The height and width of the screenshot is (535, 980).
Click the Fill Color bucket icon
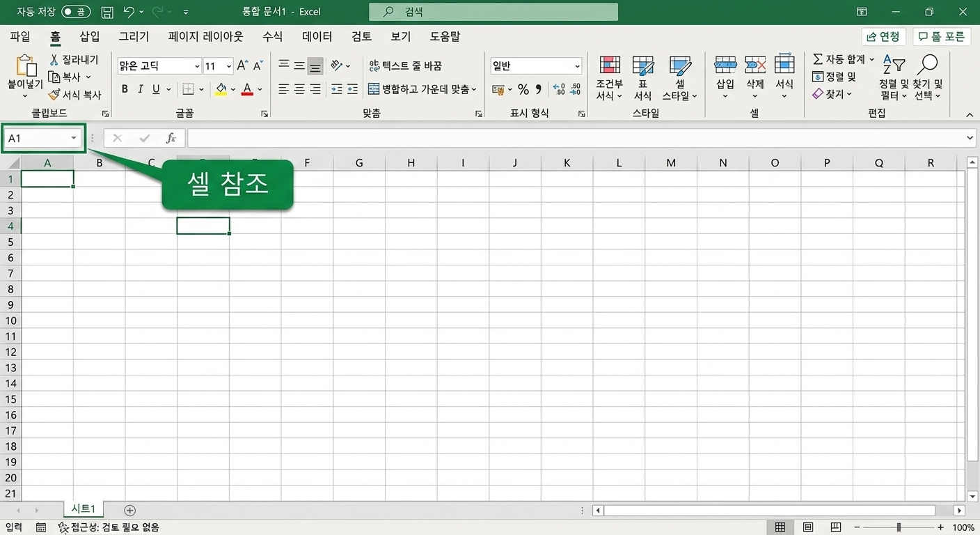pyautogui.click(x=221, y=89)
